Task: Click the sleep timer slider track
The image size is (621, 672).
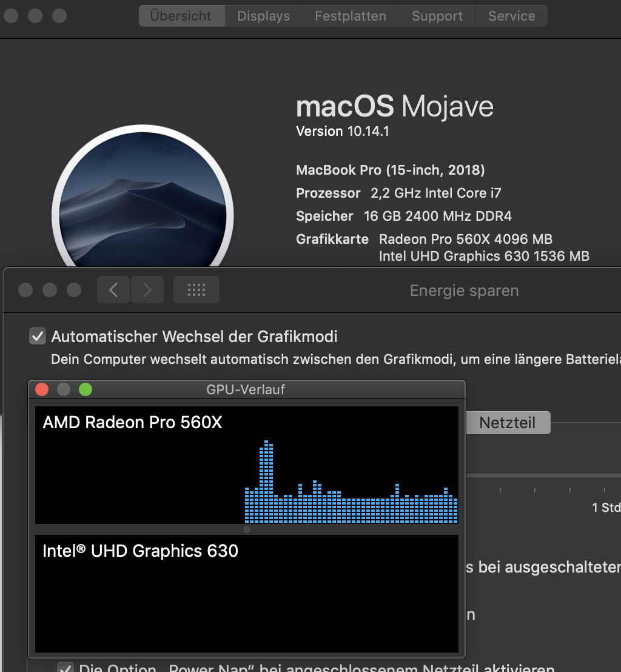Action: pos(543,475)
